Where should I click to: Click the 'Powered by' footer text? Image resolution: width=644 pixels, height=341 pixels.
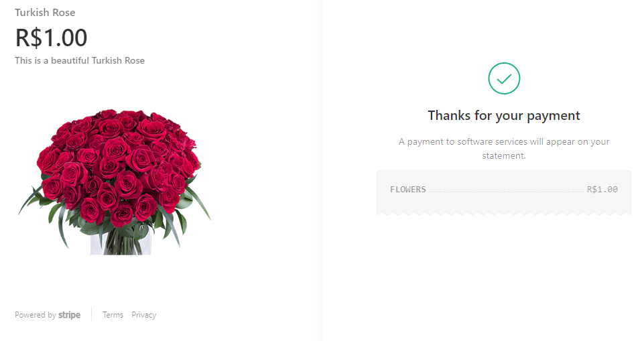(35, 315)
